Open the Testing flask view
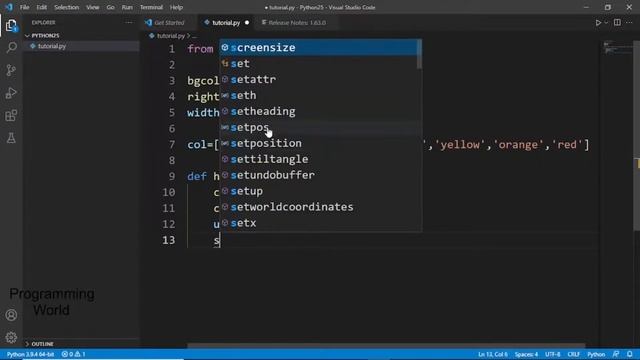 (11, 138)
